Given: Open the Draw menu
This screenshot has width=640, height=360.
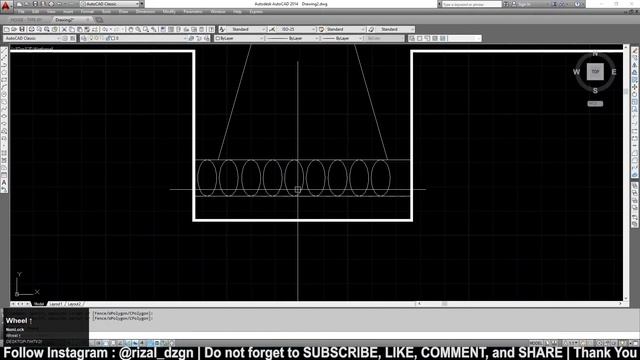Looking at the screenshot, I should coord(123,12).
